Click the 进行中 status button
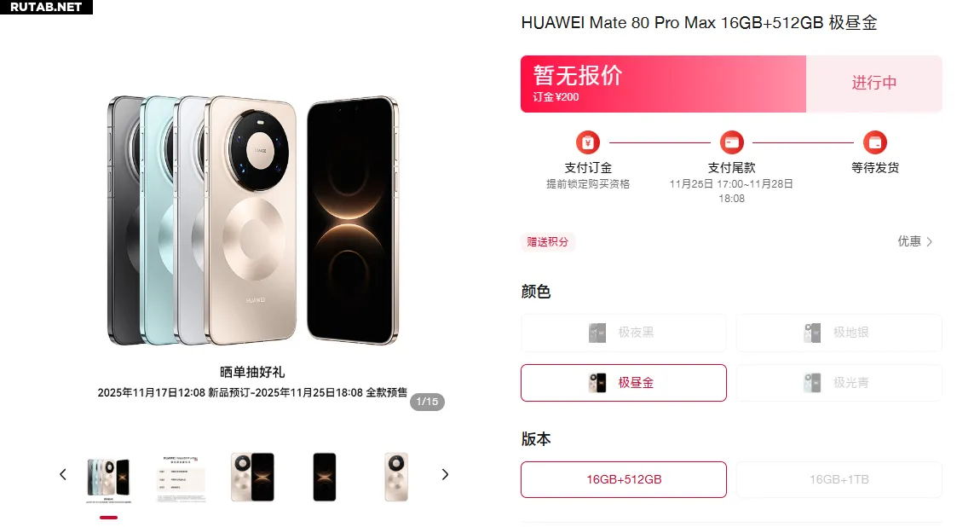 873,84
